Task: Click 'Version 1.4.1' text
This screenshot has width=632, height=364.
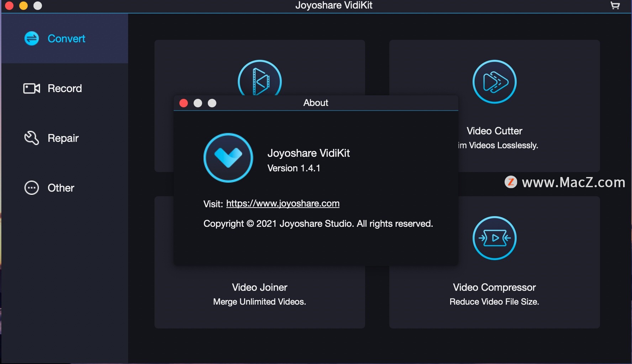Action: tap(294, 168)
